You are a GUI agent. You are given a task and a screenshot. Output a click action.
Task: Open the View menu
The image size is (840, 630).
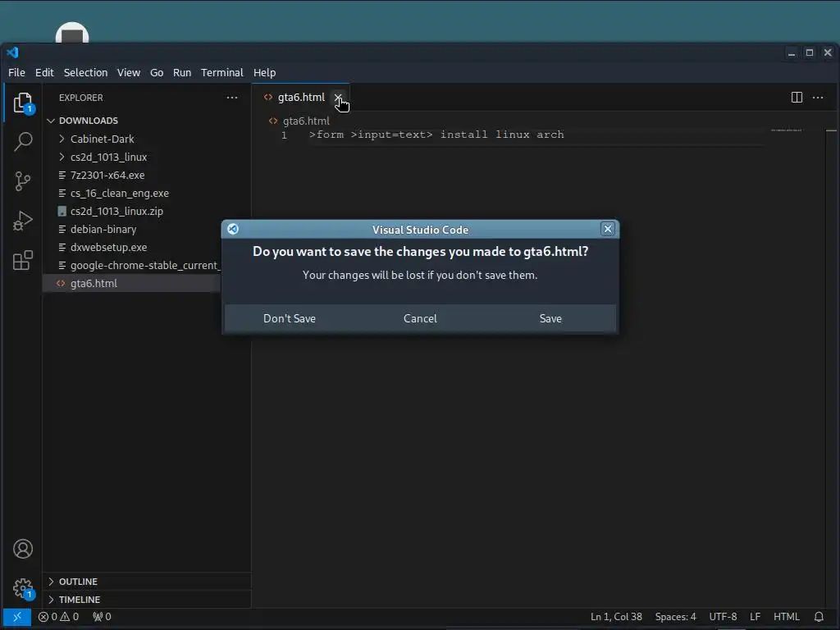[129, 72]
